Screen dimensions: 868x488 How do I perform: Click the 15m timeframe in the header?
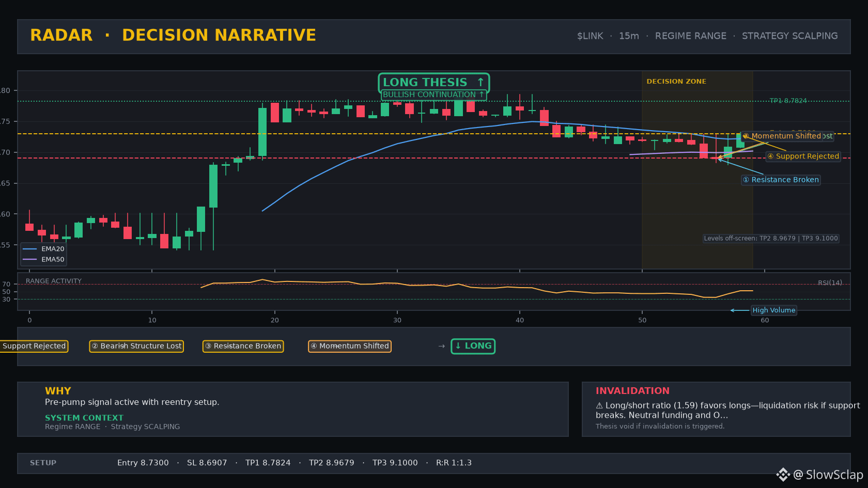tap(629, 36)
